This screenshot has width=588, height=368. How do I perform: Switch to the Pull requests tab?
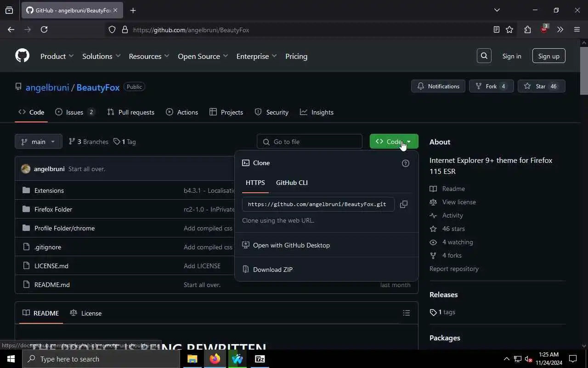130,112
